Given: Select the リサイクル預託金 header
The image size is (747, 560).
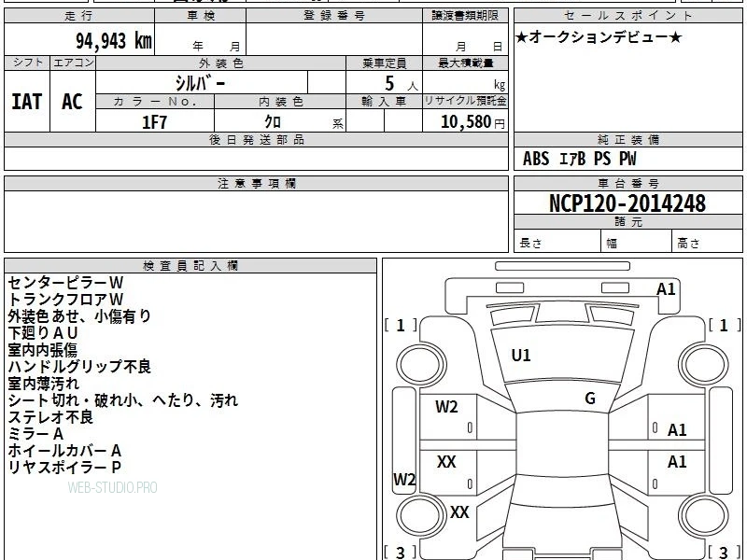Looking at the screenshot, I should 465,101.
